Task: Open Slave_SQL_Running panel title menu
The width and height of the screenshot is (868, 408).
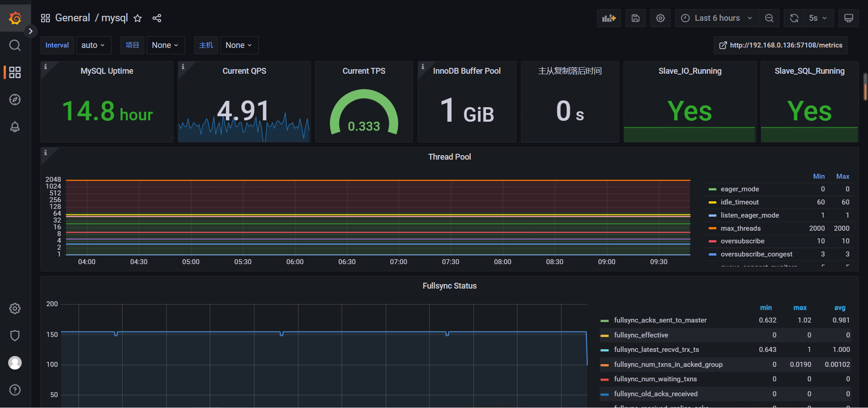Action: [x=809, y=71]
